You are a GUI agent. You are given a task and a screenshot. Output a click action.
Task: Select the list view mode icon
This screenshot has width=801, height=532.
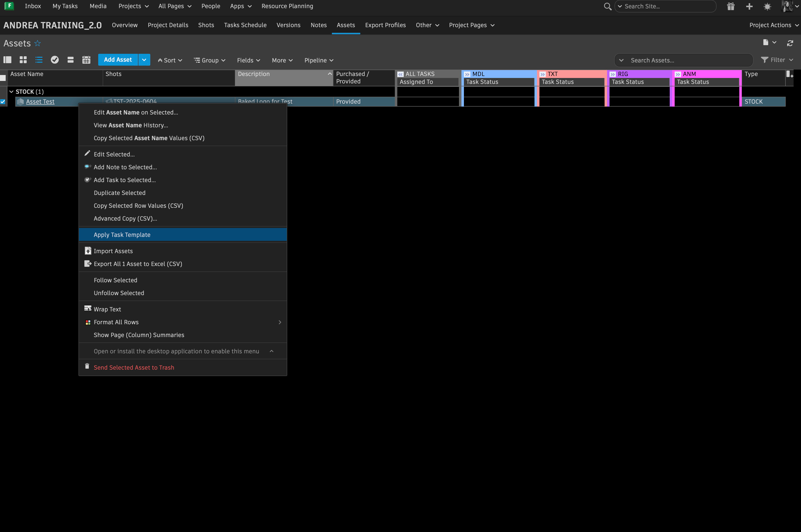[39, 60]
